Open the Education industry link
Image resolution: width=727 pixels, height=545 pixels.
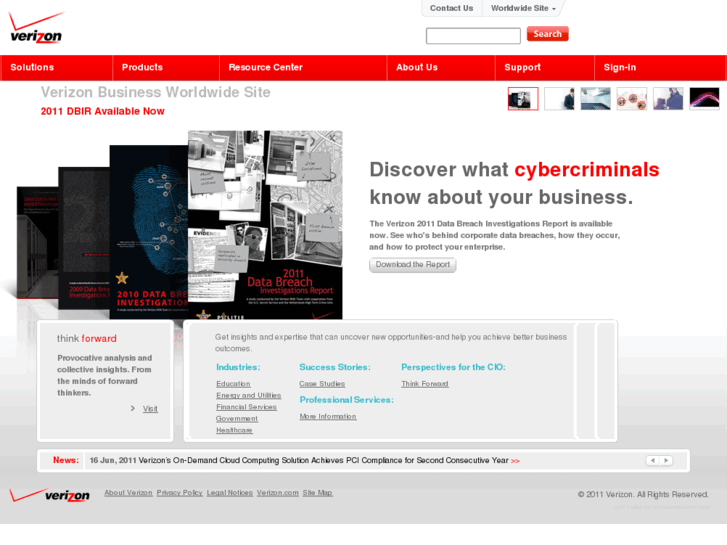(233, 384)
